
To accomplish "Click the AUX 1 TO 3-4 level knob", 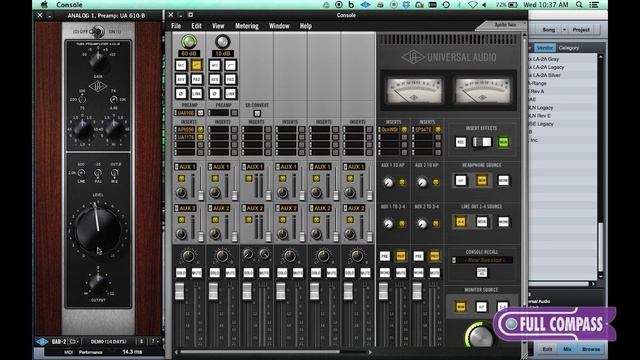I will tap(389, 224).
